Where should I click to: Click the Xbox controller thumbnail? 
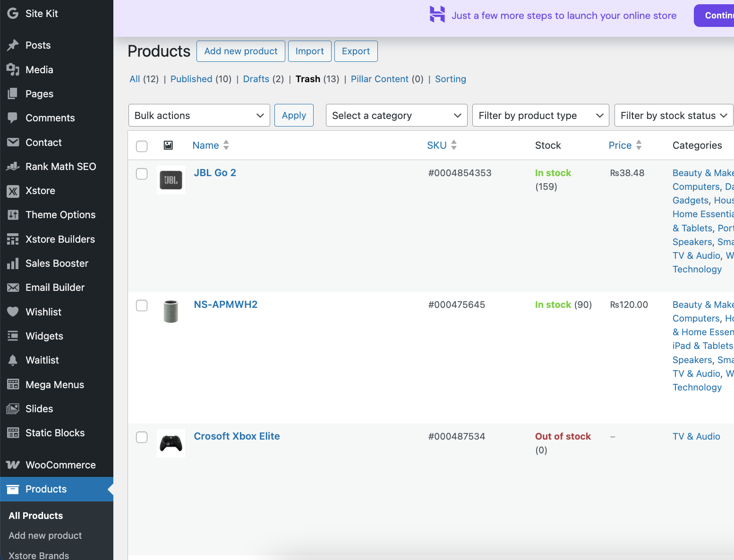tap(171, 443)
